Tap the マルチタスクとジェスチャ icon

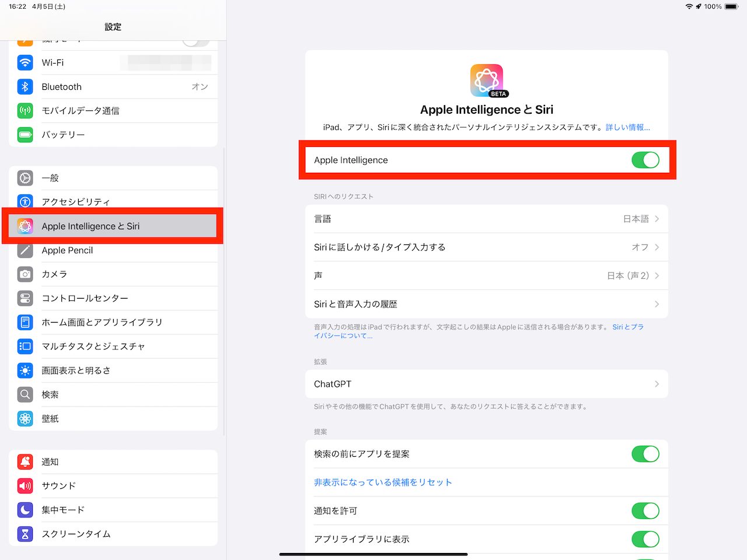click(x=25, y=346)
